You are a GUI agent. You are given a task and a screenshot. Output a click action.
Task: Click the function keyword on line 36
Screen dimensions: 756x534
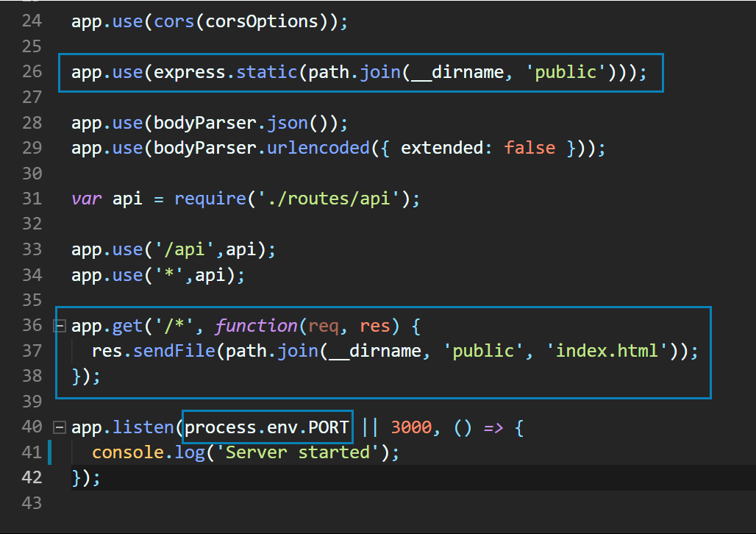(x=256, y=325)
